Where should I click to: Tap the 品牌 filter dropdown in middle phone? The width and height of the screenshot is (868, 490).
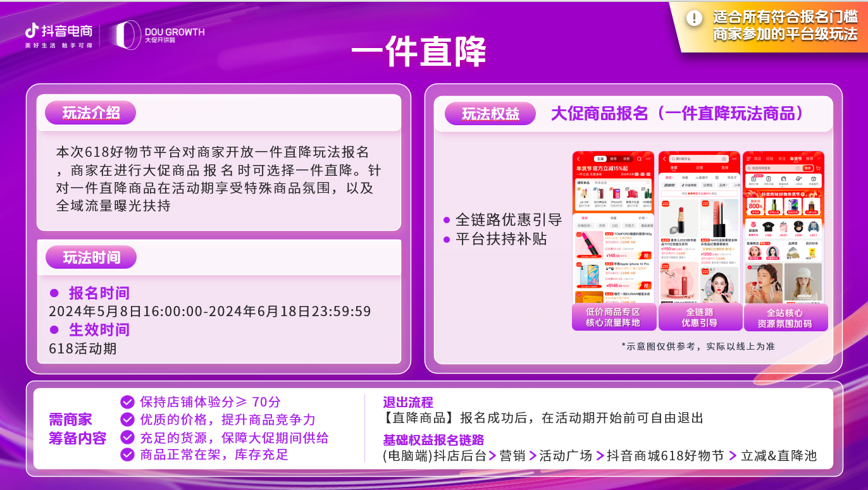(x=723, y=185)
